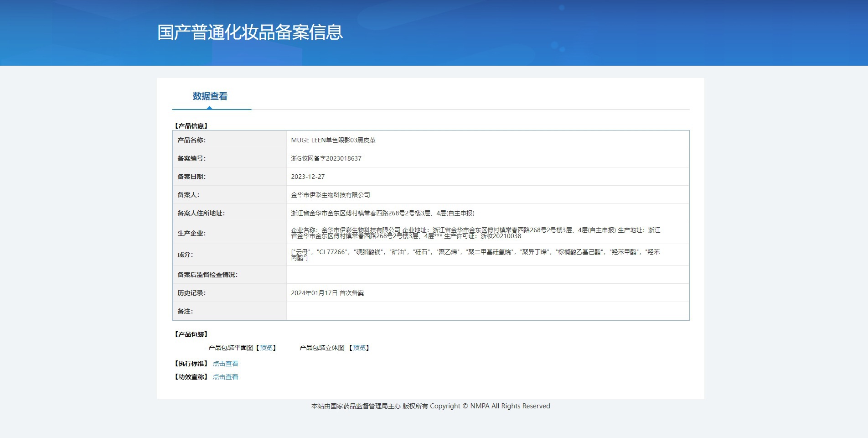The width and height of the screenshot is (868, 438).
Task: Open the 数据查看 tab
Action: click(210, 96)
